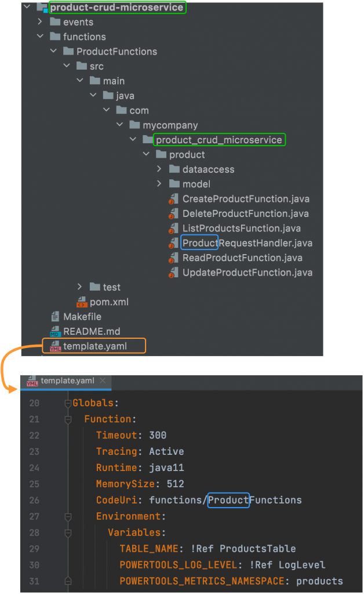Screen dimensions: 364x594
Task: Select the ListProductsFunction.java file icon
Action: tap(174, 228)
